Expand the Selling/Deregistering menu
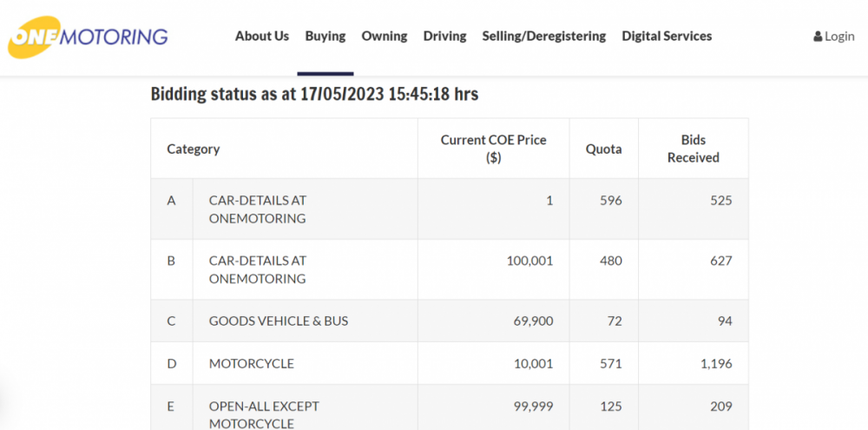Viewport: 868px width, 430px height. 543,36
